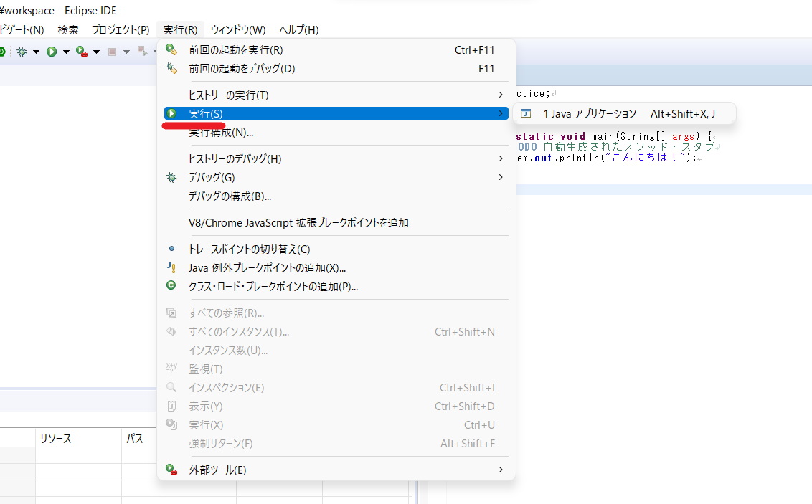Open the ヘルプ(H) menu
812x504 pixels.
point(299,30)
